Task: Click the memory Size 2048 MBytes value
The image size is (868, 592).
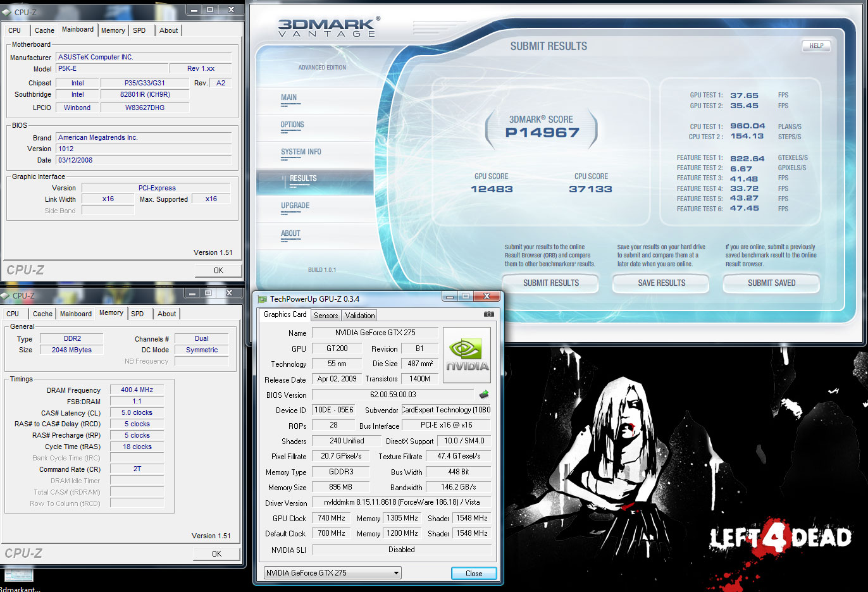Action: [71, 350]
